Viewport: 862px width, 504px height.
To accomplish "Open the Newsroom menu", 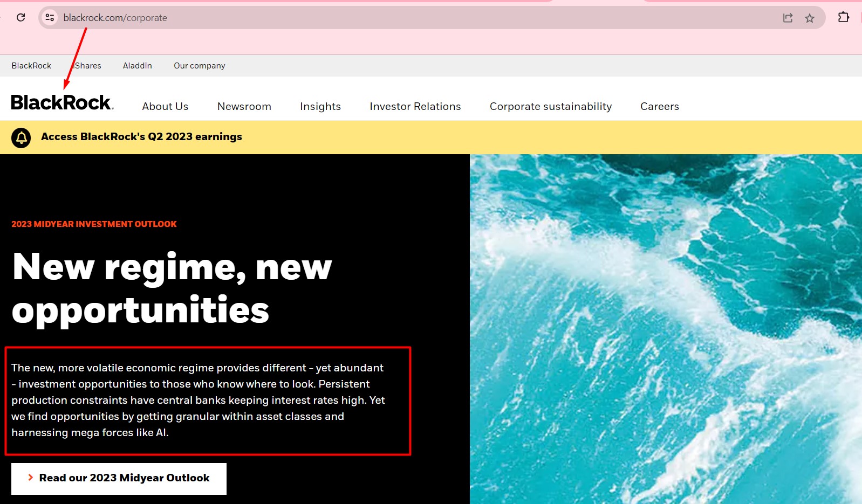I will click(x=244, y=106).
